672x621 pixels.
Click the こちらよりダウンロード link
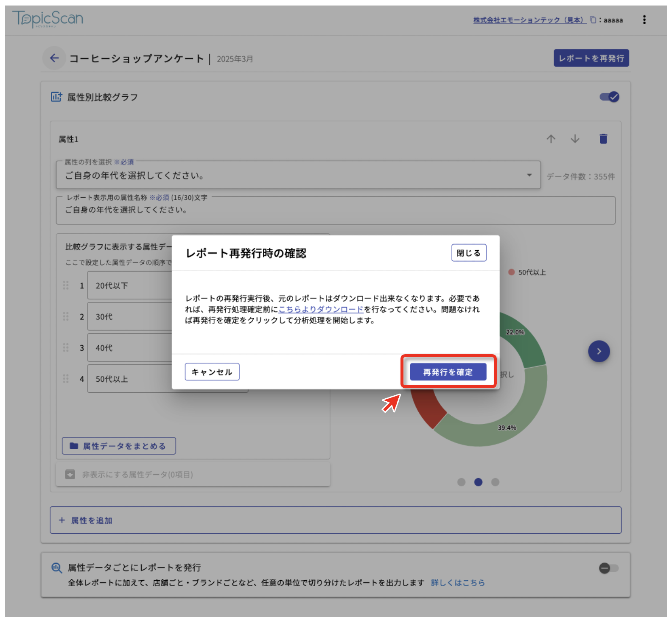coord(321,310)
